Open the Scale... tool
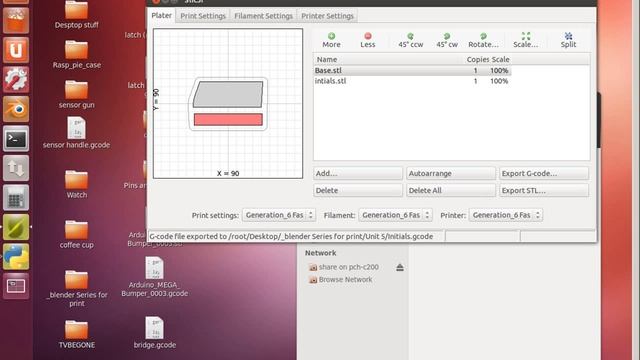The image size is (640, 360). coord(526,40)
